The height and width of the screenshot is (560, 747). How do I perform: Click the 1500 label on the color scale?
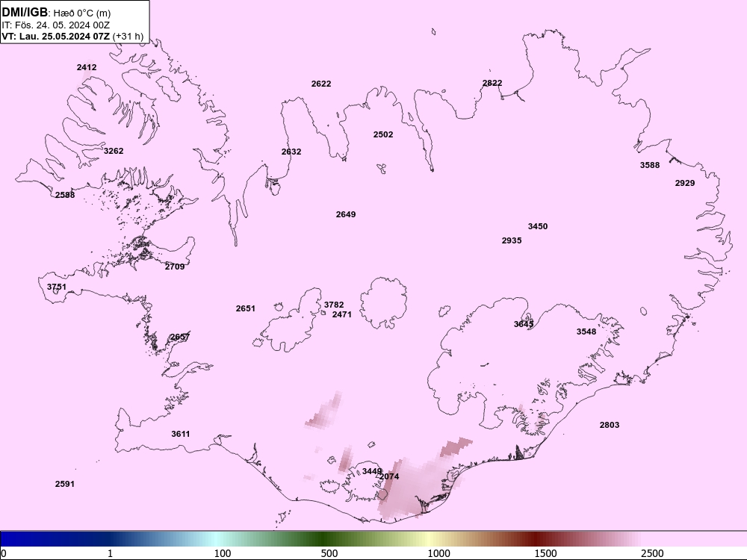[x=545, y=553]
